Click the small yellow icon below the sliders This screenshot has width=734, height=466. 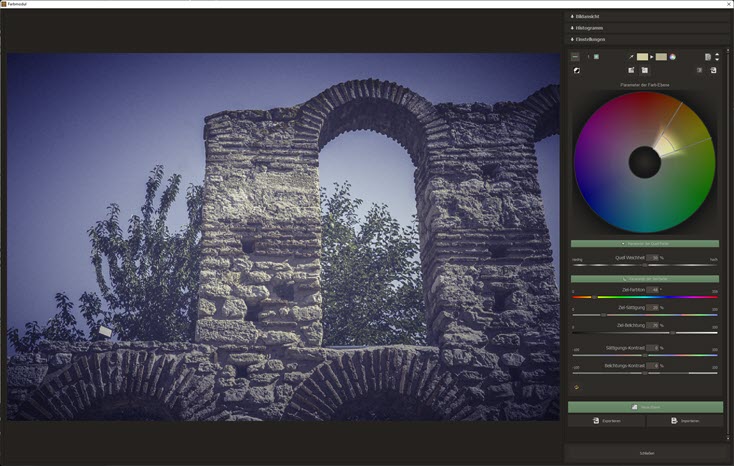click(x=576, y=387)
